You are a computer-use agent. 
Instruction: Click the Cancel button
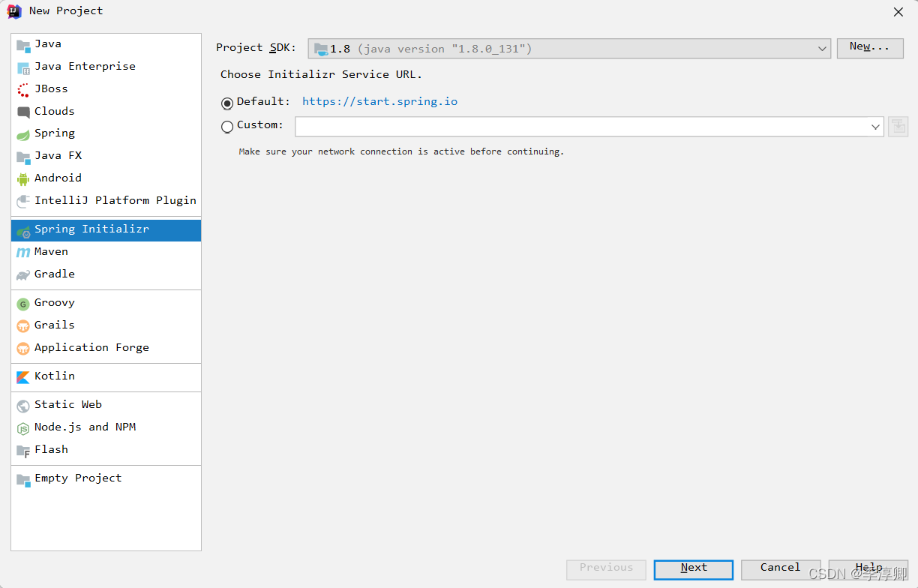click(x=781, y=568)
